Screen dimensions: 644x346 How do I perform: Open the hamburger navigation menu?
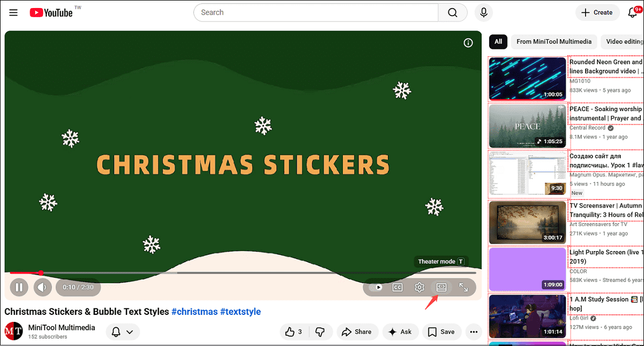tap(13, 12)
